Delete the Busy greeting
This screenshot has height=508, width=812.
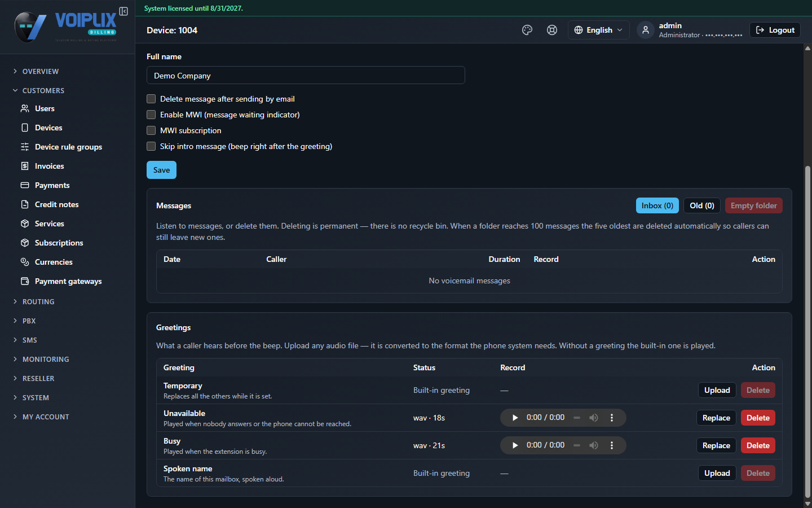coord(758,445)
